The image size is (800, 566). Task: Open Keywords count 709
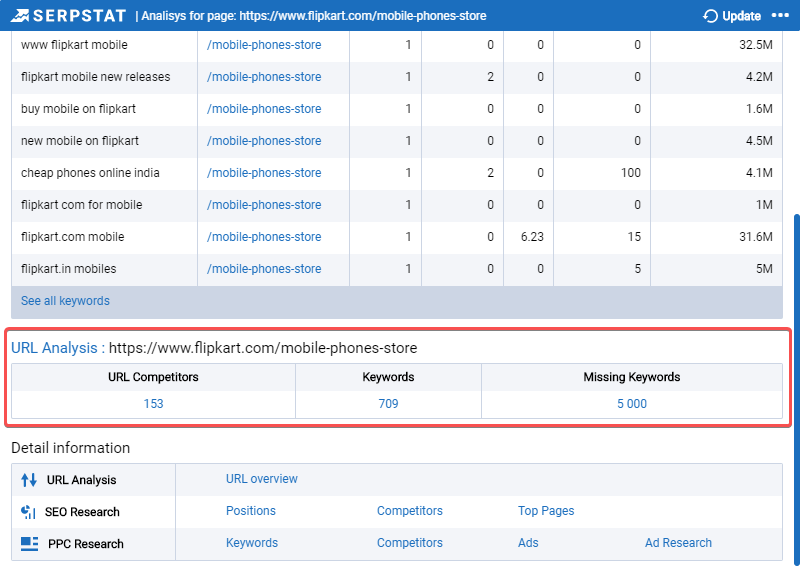[388, 404]
